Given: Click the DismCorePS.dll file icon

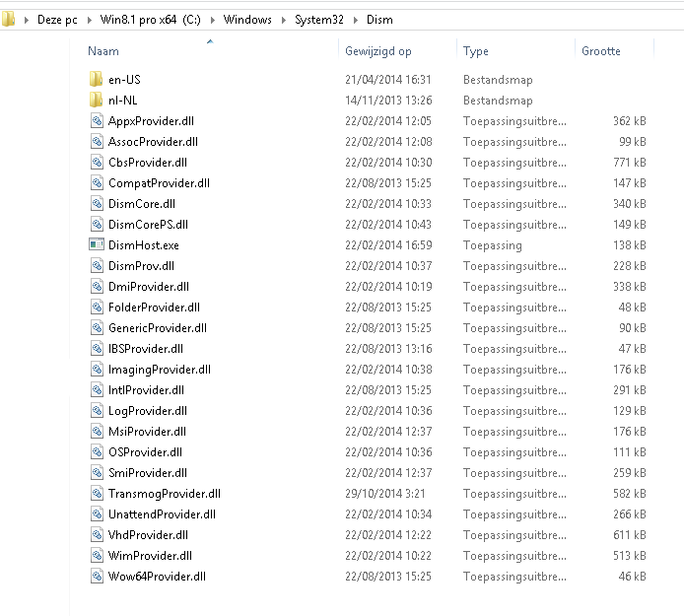Looking at the screenshot, I should click(97, 225).
